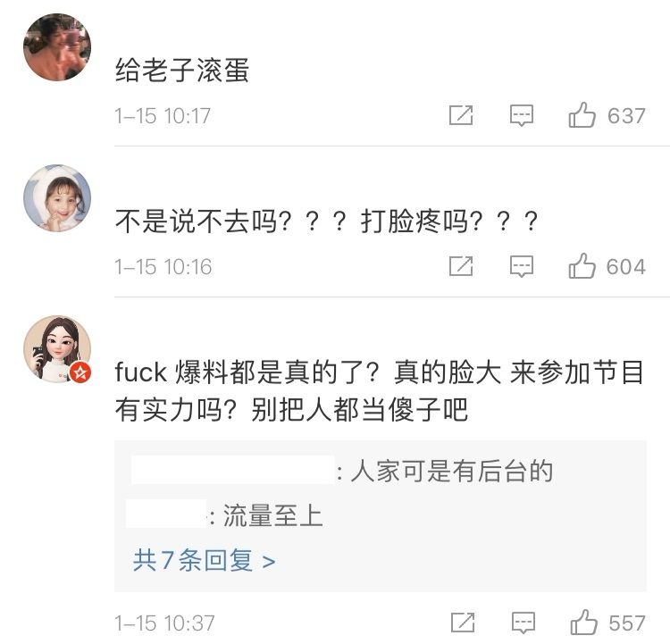Share the comment "给老子滚蛋"
This screenshot has height=644, width=670.
461,115
